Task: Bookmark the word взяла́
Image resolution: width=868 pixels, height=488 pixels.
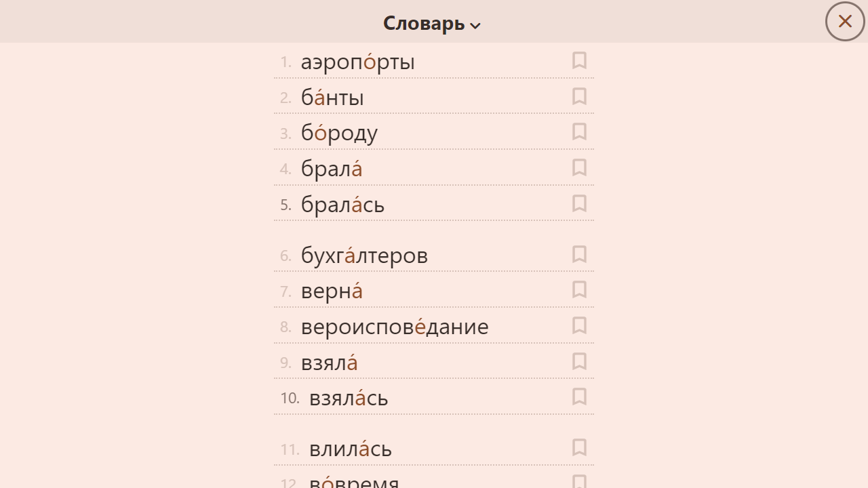Action: [x=579, y=361]
